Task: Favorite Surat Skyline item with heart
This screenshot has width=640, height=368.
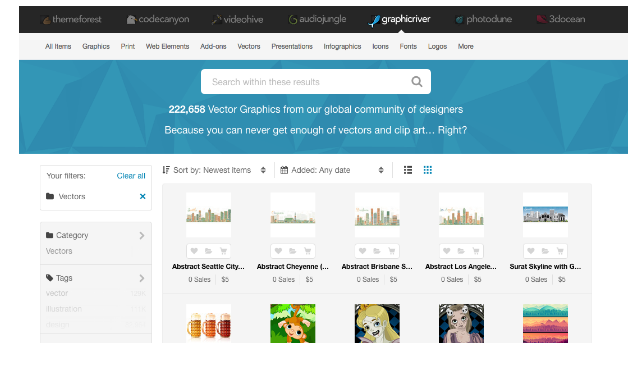Action: (x=531, y=251)
